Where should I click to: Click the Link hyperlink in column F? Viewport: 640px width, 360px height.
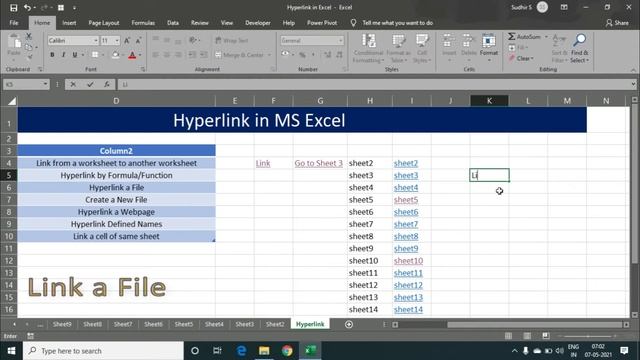263,163
